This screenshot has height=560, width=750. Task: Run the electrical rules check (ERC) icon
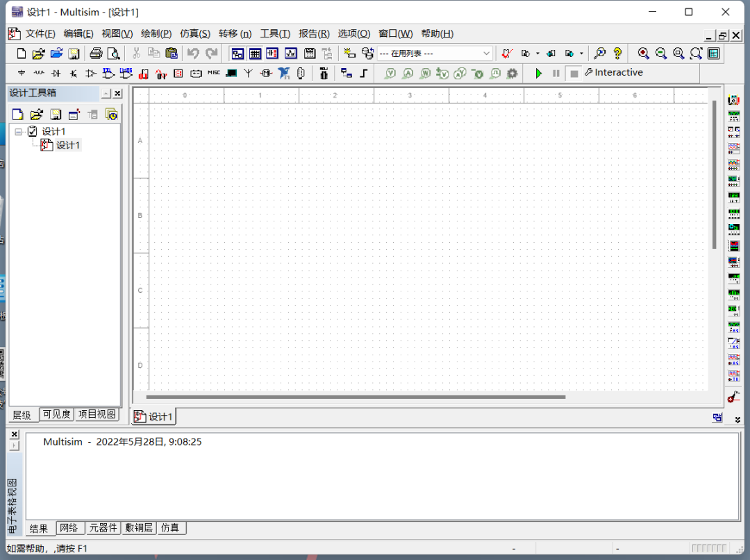[x=506, y=53]
